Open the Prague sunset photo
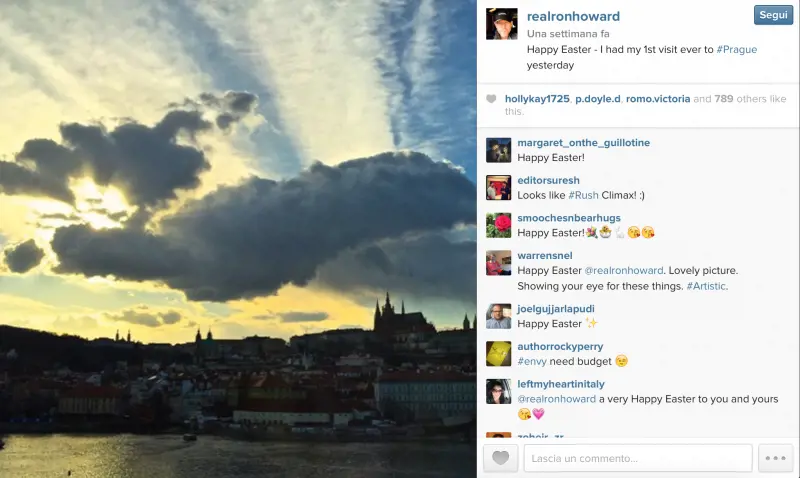The height and width of the screenshot is (478, 800). [x=238, y=239]
